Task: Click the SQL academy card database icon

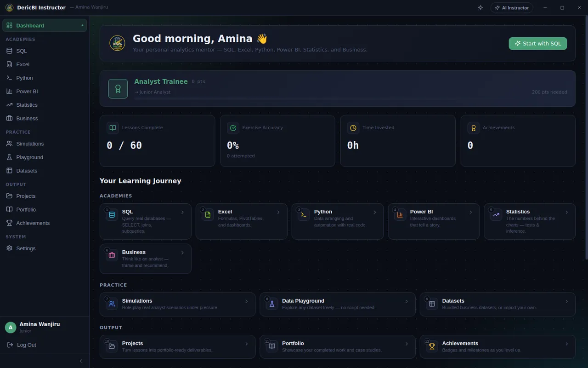Action: point(112,215)
